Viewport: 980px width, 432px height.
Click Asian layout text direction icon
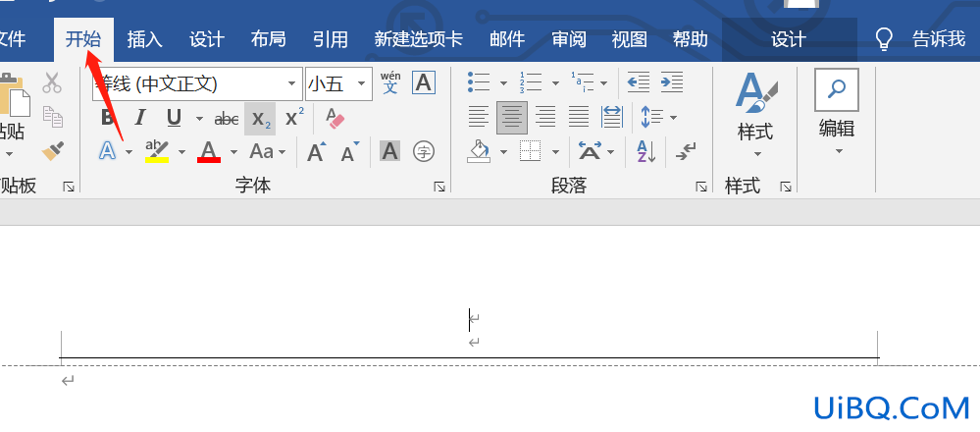point(591,151)
